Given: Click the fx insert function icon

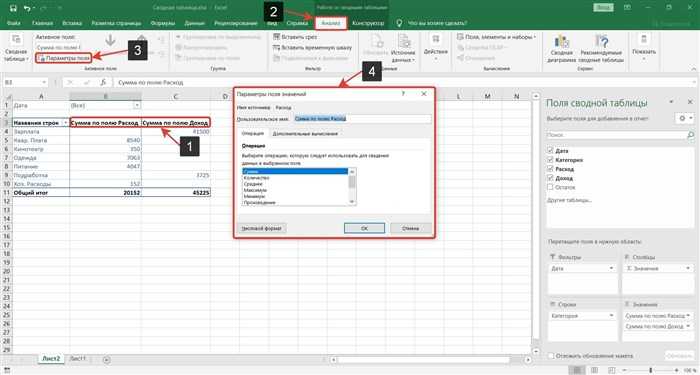Looking at the screenshot, I should pos(103,83).
